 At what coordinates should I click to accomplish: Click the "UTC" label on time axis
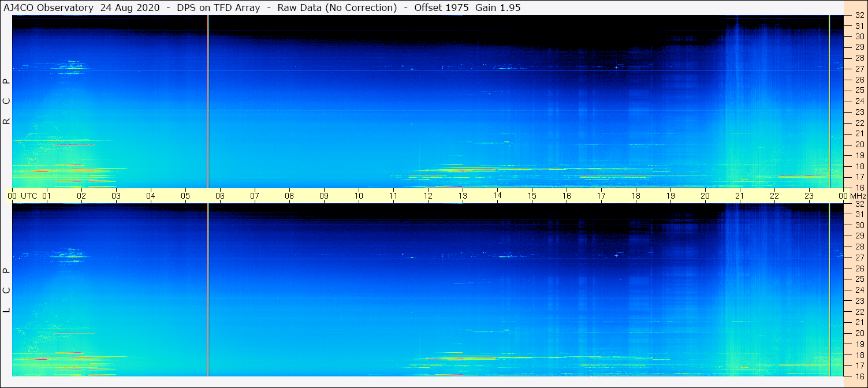point(29,196)
